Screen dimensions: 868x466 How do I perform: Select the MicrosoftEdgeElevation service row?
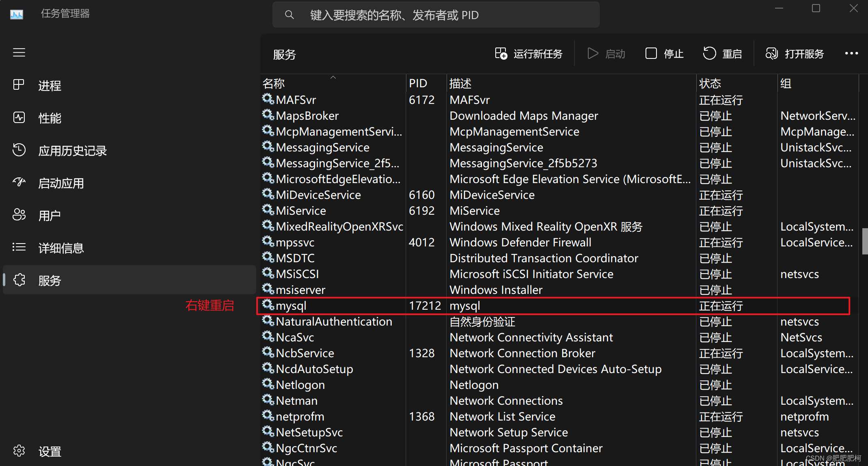coord(559,179)
